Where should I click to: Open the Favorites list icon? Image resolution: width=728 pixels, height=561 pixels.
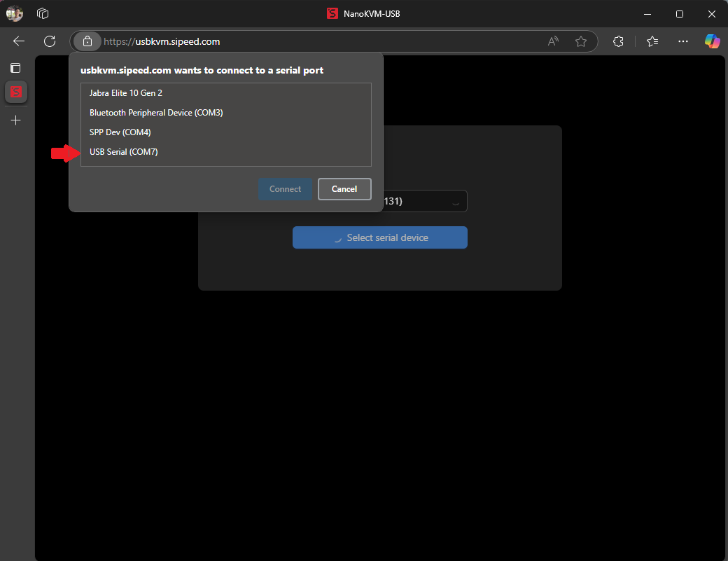click(652, 41)
